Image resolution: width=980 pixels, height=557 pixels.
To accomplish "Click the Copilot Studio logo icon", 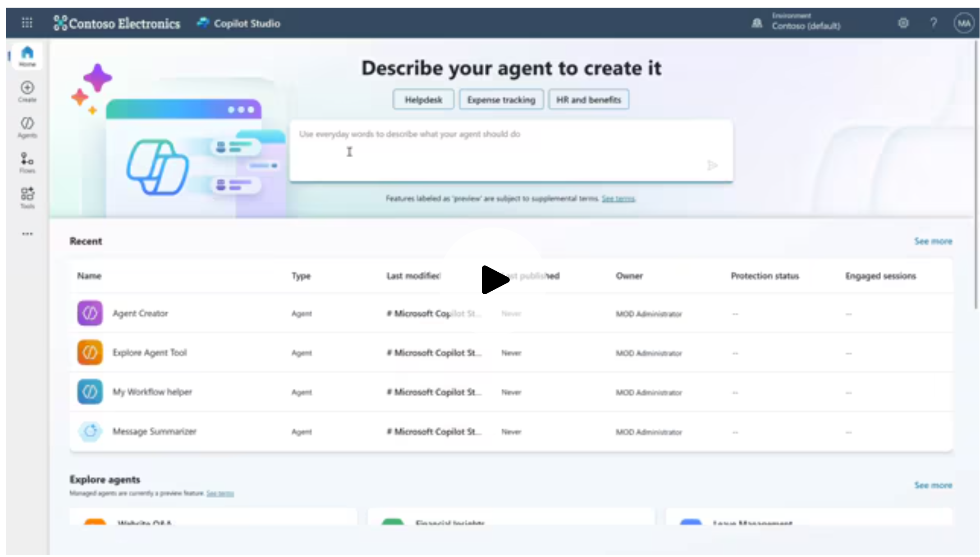I will coord(203,23).
